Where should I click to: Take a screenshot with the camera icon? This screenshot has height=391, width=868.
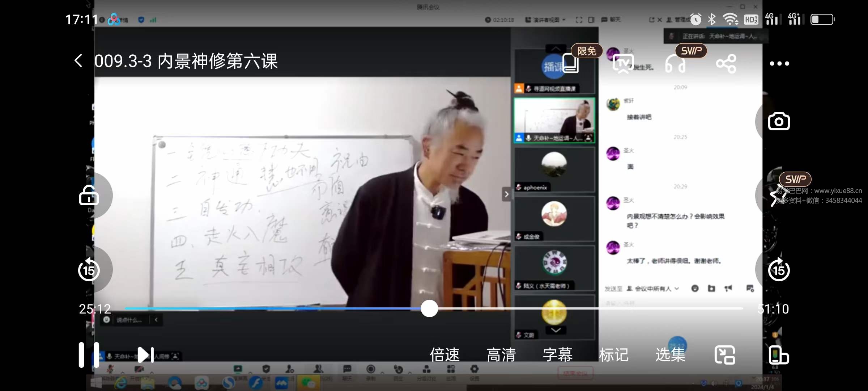click(x=779, y=122)
